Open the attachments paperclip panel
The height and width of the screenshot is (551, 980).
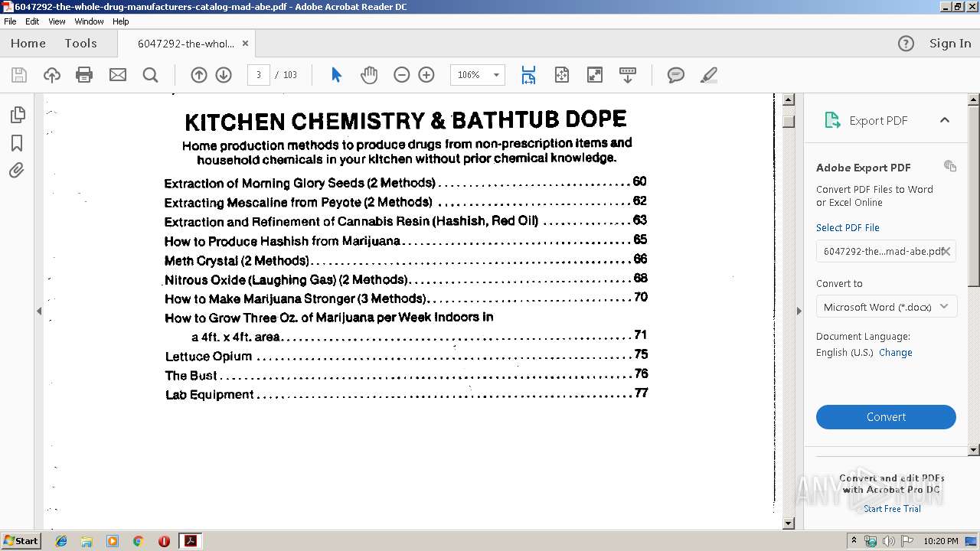click(17, 171)
